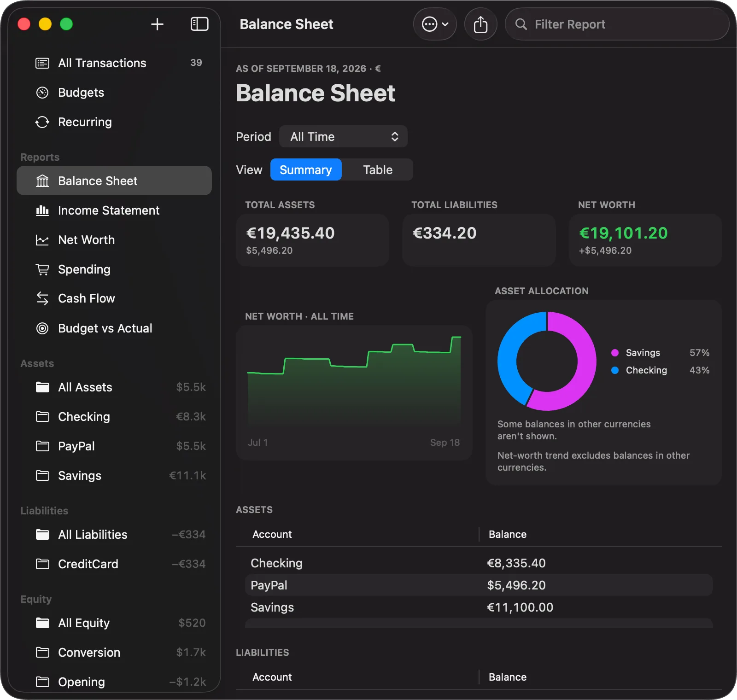Image resolution: width=737 pixels, height=700 pixels.
Task: Click the Budget vs Actual target icon
Action: [42, 328]
